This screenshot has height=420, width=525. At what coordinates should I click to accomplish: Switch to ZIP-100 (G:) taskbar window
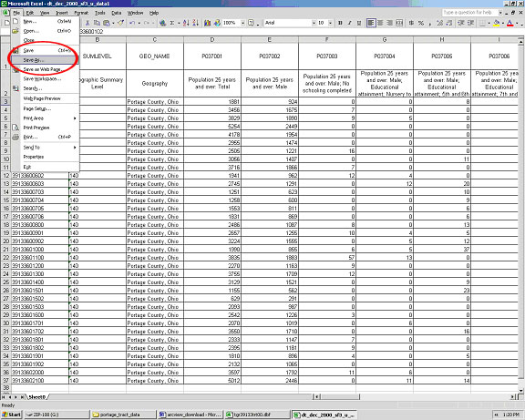[x=57, y=415]
